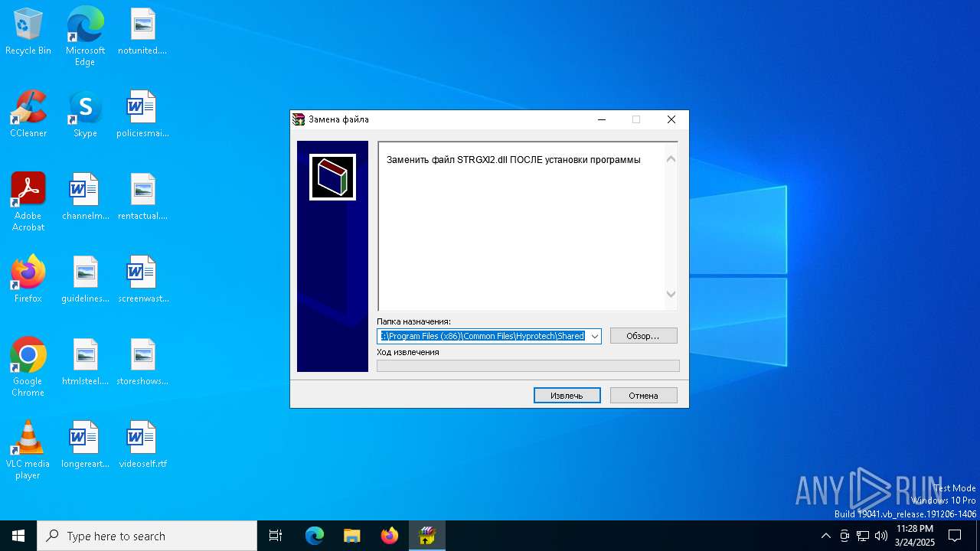This screenshot has width=980, height=551.
Task: Open the Skype desktop shortcut
Action: pyautogui.click(x=85, y=115)
